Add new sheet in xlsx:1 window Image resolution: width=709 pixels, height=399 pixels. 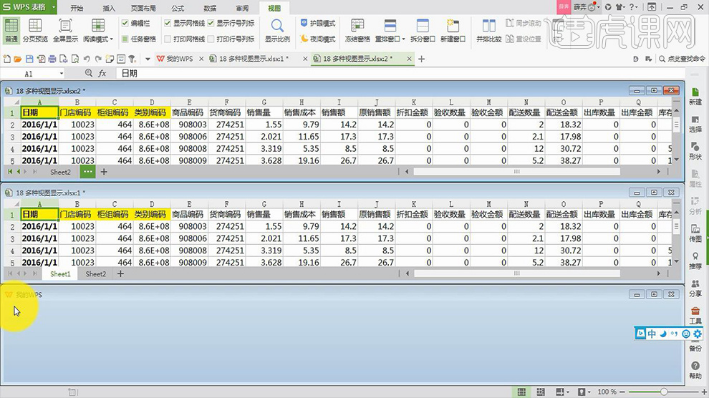[x=120, y=274]
